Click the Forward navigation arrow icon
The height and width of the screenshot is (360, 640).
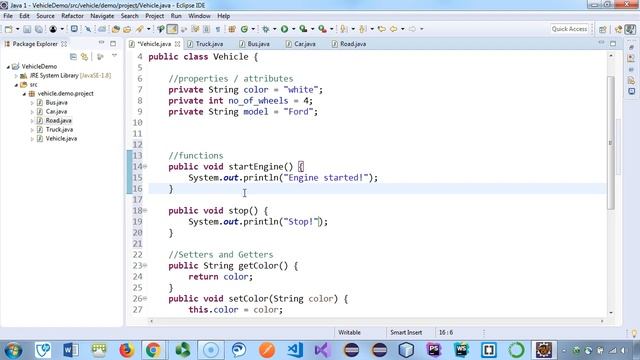(412, 29)
